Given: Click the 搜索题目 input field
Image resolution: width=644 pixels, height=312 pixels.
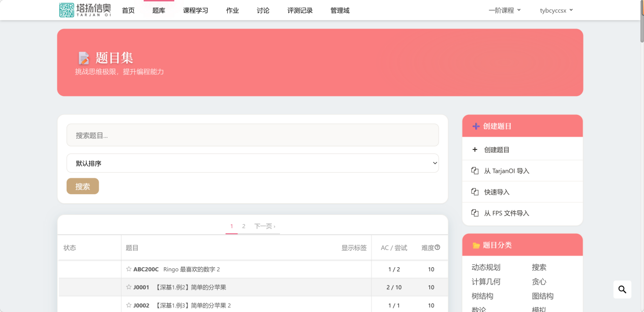Looking at the screenshot, I should point(252,135).
